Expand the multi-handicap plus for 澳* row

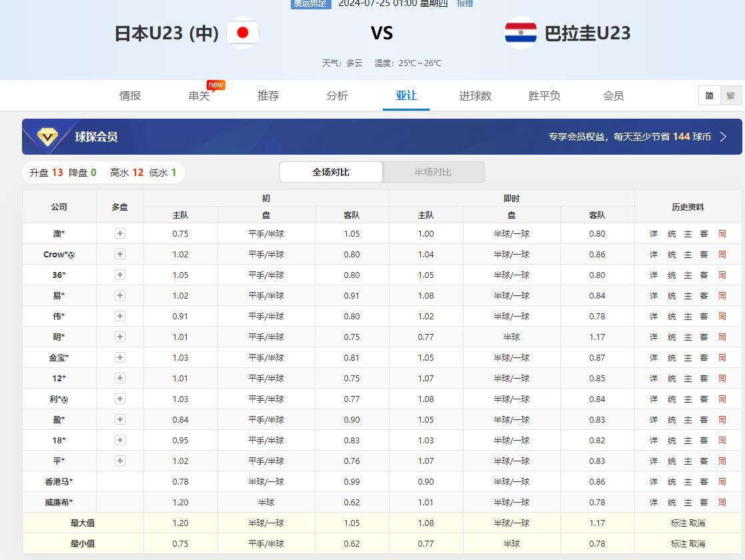[x=120, y=233]
